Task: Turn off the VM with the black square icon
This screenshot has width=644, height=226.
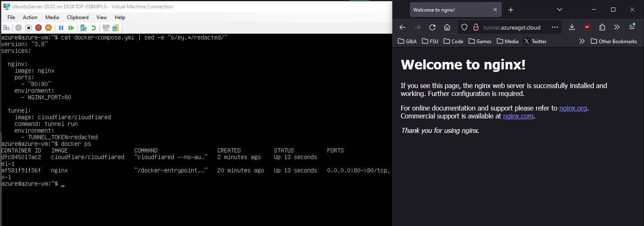Action: (29, 28)
